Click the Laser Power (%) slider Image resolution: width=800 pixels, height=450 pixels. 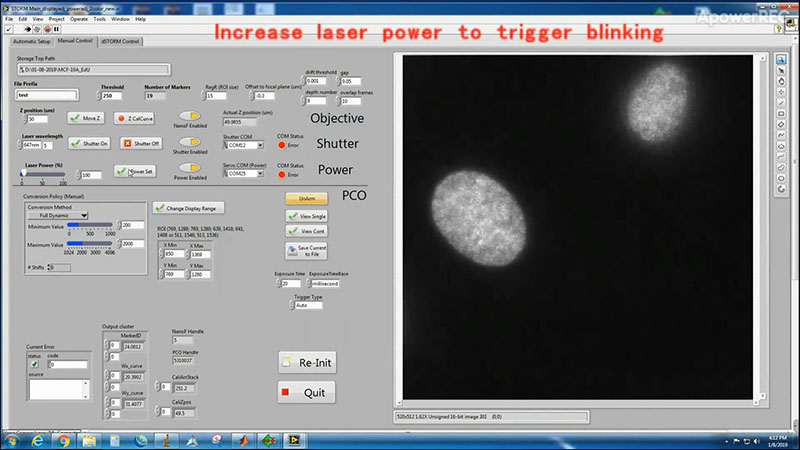click(43, 174)
